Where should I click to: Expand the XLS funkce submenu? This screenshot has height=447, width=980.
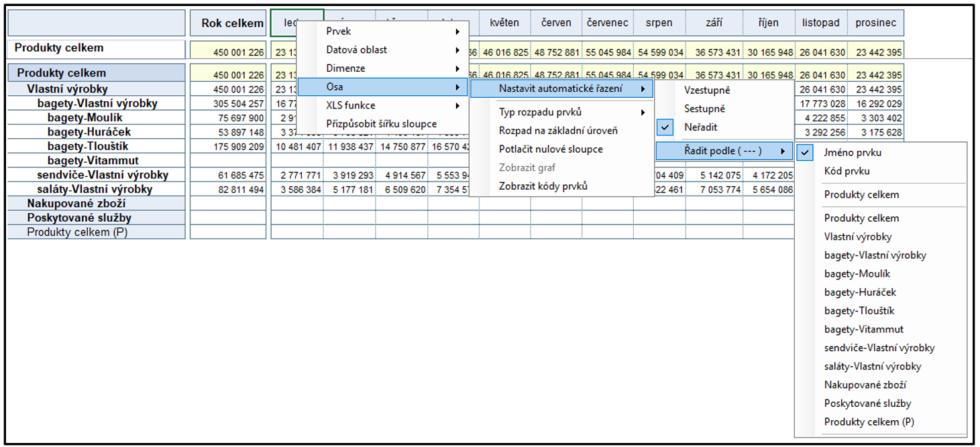(x=383, y=105)
